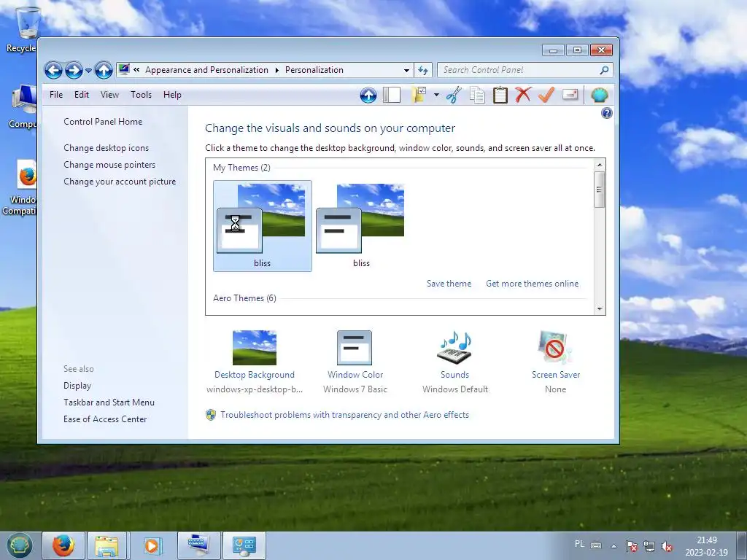The width and height of the screenshot is (747, 560).
Task: Click Save theme link
Action: tap(449, 284)
